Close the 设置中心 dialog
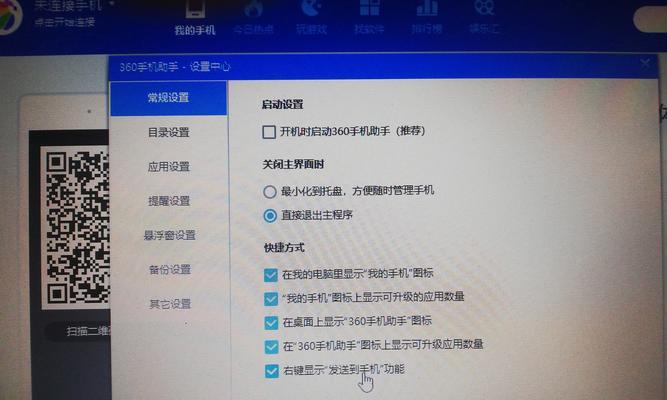This screenshot has height=400, width=667. pos(645,64)
